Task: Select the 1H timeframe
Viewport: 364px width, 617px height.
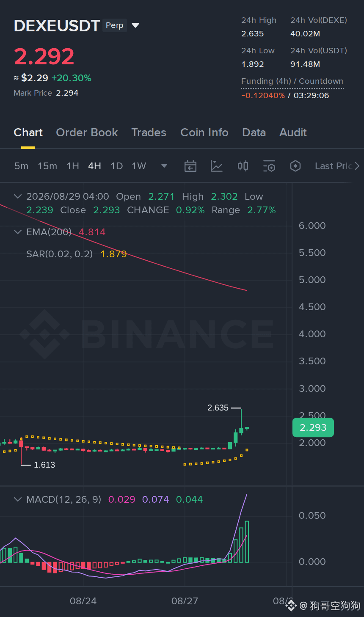Action: 73,166
